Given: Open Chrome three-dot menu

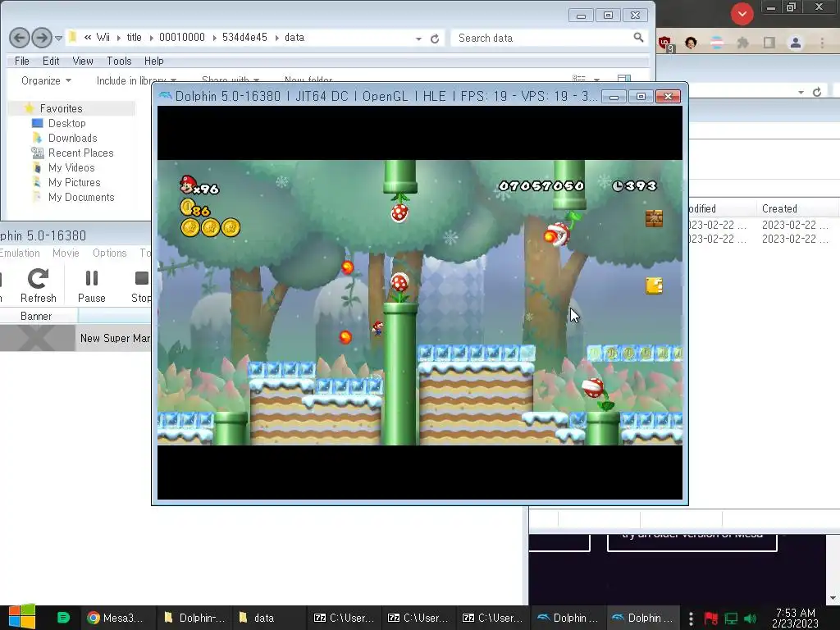Looking at the screenshot, I should tap(822, 43).
